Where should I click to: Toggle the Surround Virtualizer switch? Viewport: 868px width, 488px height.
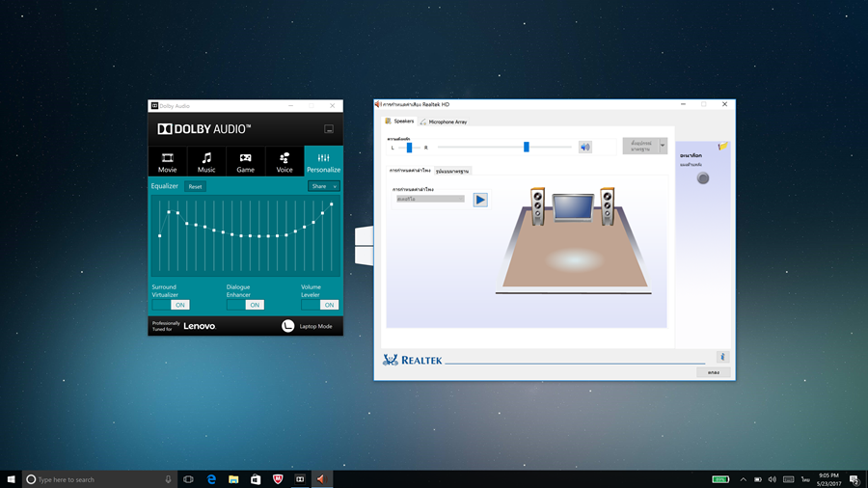click(171, 305)
